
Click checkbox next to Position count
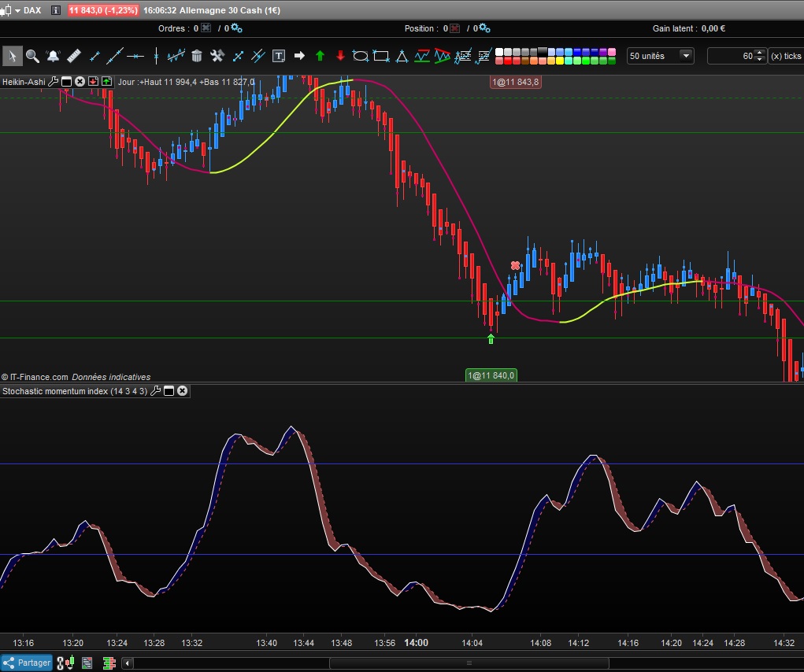coord(453,28)
